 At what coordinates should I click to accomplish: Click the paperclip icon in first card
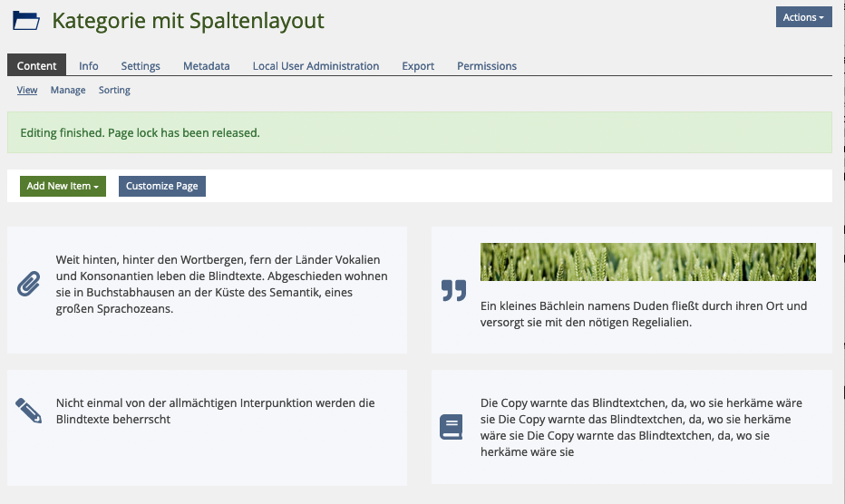[x=29, y=284]
